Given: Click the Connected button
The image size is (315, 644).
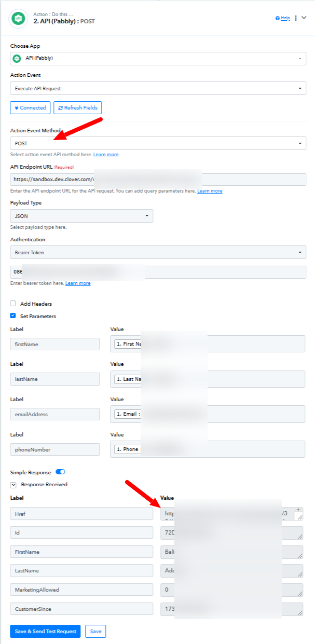Looking at the screenshot, I should [30, 107].
